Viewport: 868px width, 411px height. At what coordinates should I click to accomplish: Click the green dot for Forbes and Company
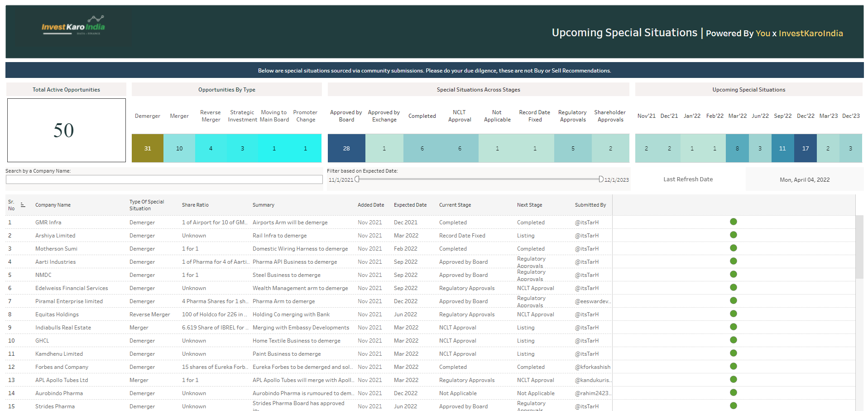734,366
